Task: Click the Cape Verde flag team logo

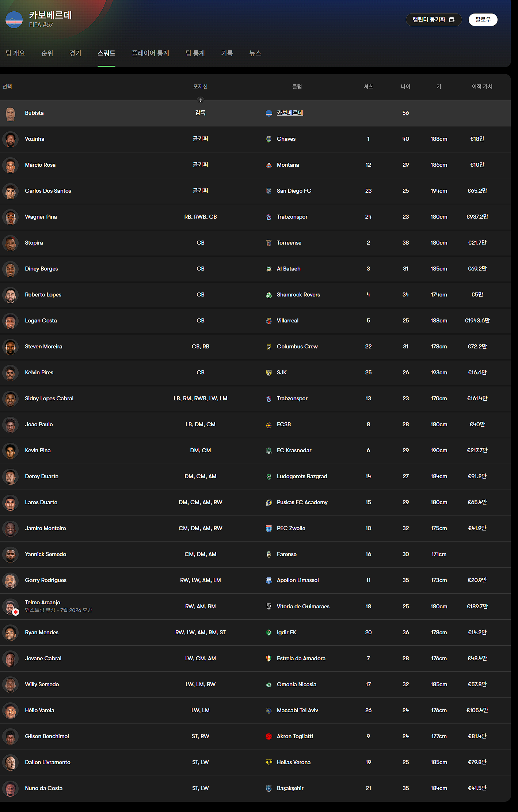Action: [x=14, y=20]
